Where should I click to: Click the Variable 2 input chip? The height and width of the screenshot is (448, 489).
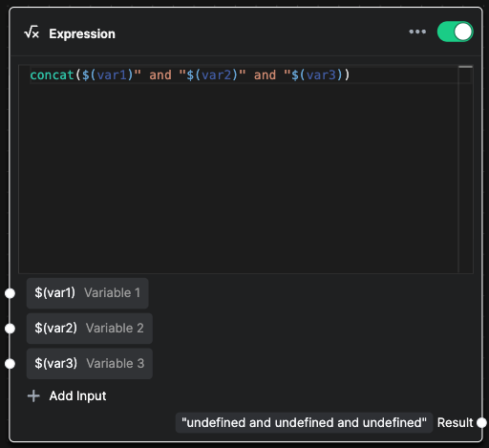90,329
